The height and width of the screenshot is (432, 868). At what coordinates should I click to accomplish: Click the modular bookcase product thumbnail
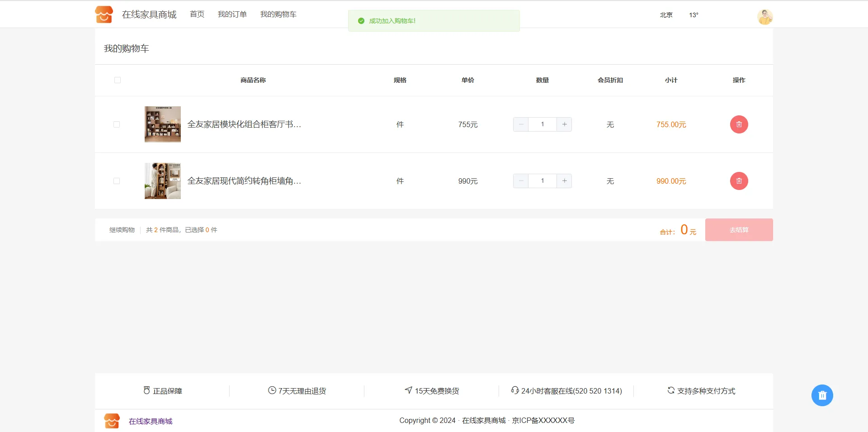coord(163,124)
